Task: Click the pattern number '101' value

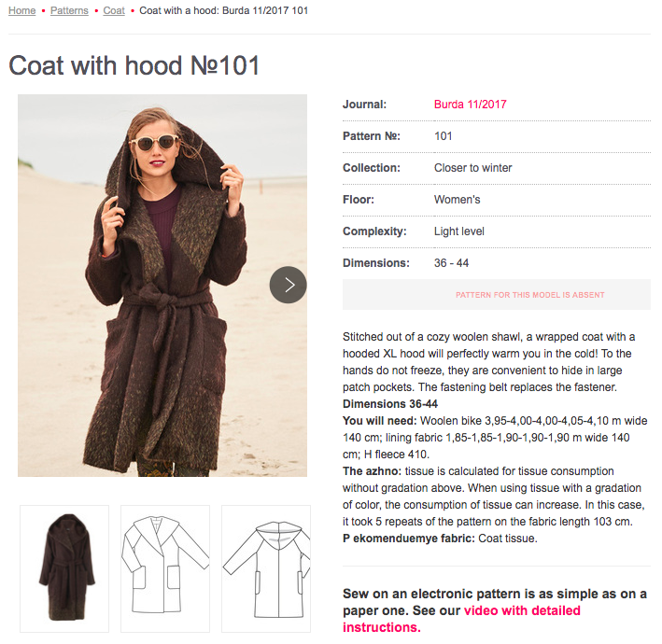Action: coord(443,136)
